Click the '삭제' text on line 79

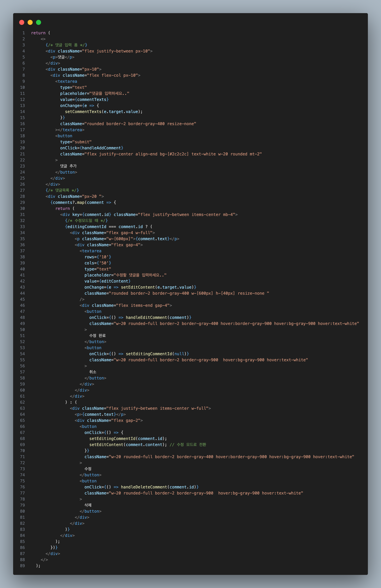tap(88, 505)
